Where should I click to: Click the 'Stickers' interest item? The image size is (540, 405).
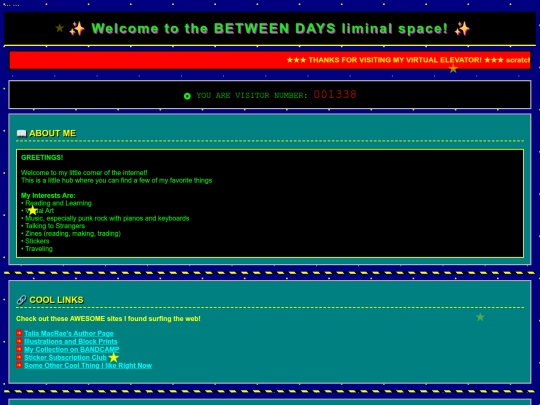[x=37, y=241]
